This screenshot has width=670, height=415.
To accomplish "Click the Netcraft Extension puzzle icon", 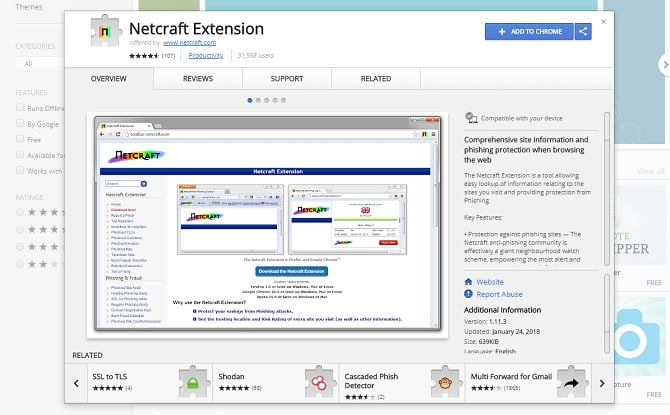I will [105, 31].
